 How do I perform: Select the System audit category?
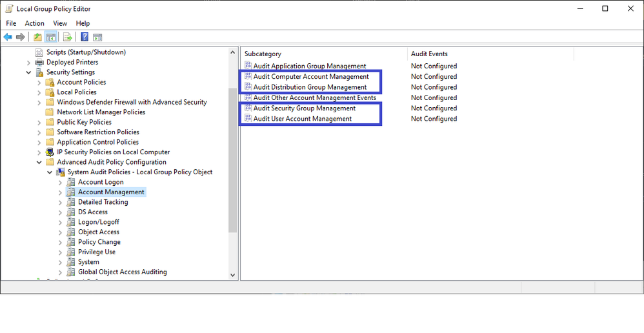point(88,262)
